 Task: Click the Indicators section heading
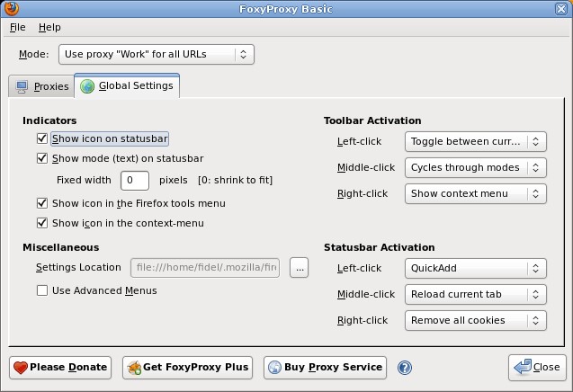pyautogui.click(x=49, y=120)
